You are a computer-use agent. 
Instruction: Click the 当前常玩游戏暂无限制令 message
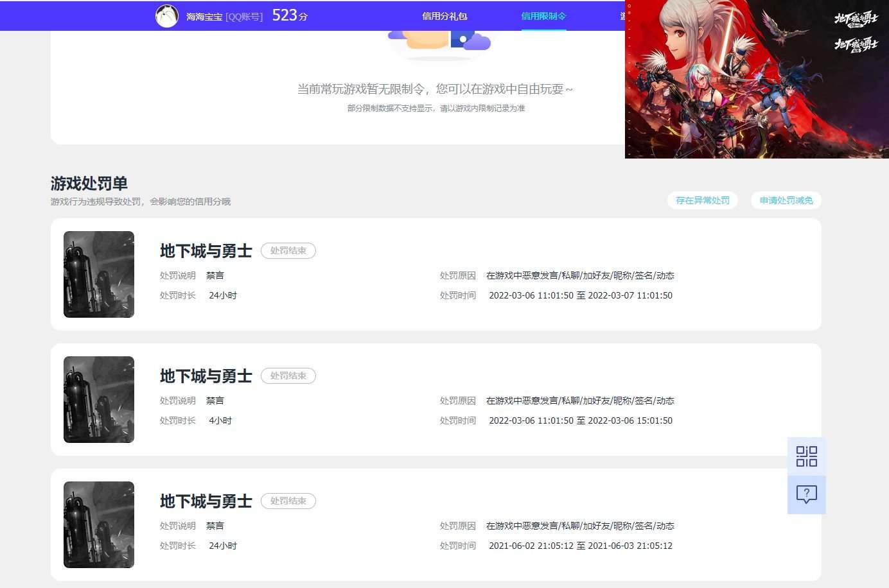pyautogui.click(x=435, y=89)
